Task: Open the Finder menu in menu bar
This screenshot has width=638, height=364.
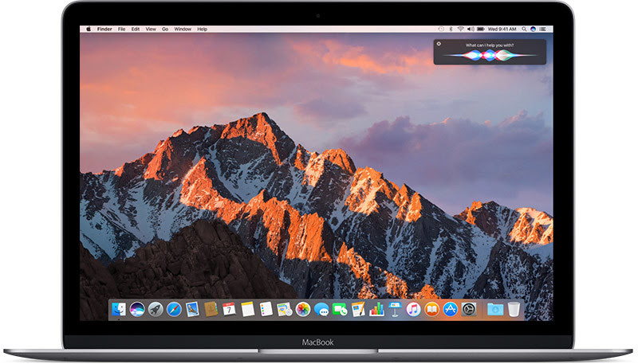Action: coord(104,29)
